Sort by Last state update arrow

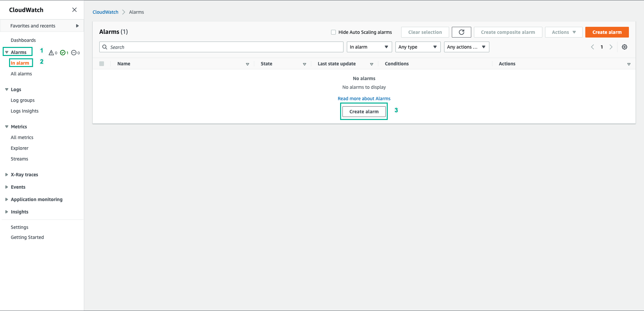pyautogui.click(x=372, y=64)
